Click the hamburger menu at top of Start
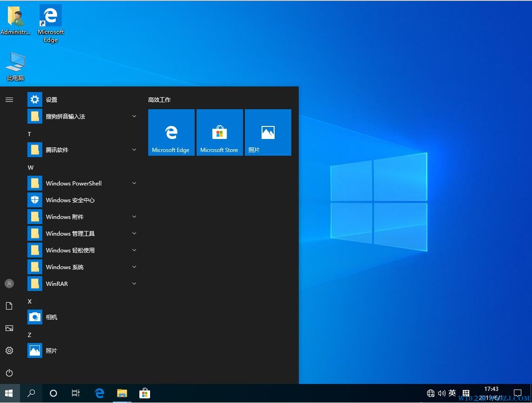The width and height of the screenshot is (532, 403). (x=9, y=99)
